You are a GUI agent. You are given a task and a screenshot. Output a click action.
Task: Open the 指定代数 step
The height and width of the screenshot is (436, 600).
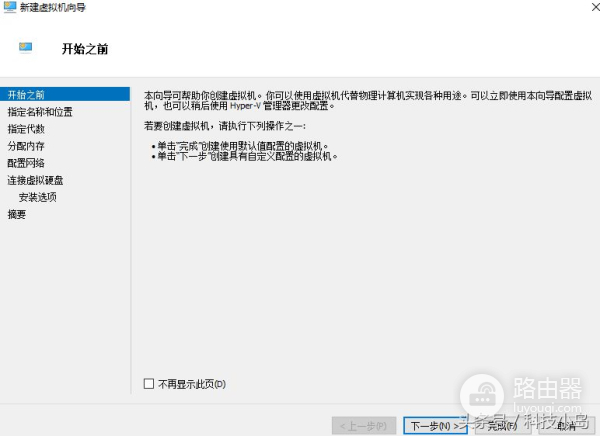[x=26, y=129]
